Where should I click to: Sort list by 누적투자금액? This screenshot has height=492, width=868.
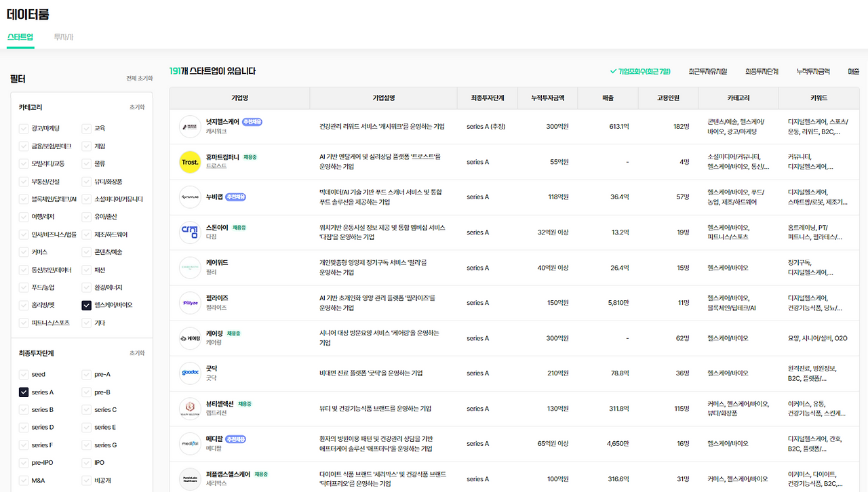814,71
